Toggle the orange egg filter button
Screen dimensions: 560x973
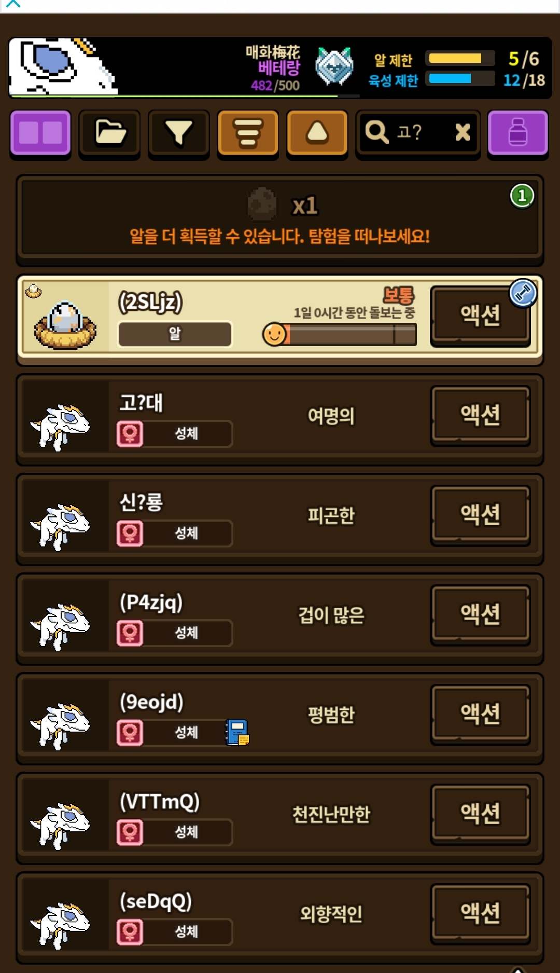coord(317,133)
